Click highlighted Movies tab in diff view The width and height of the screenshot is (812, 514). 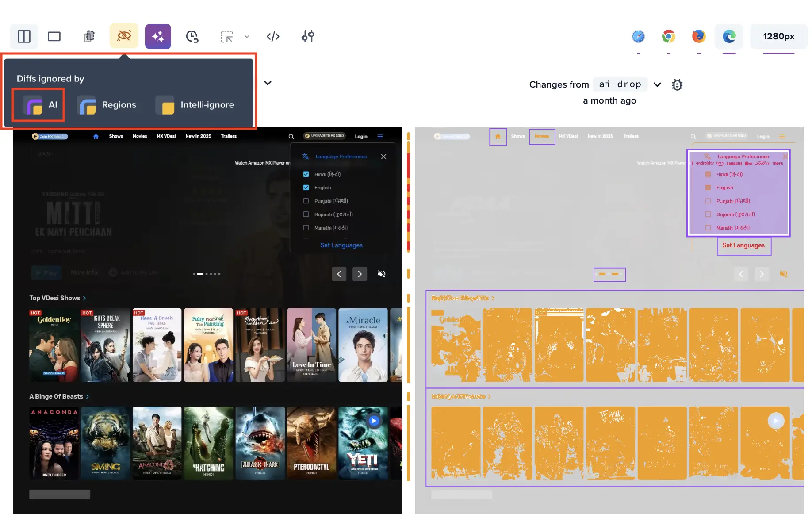pyautogui.click(x=542, y=136)
